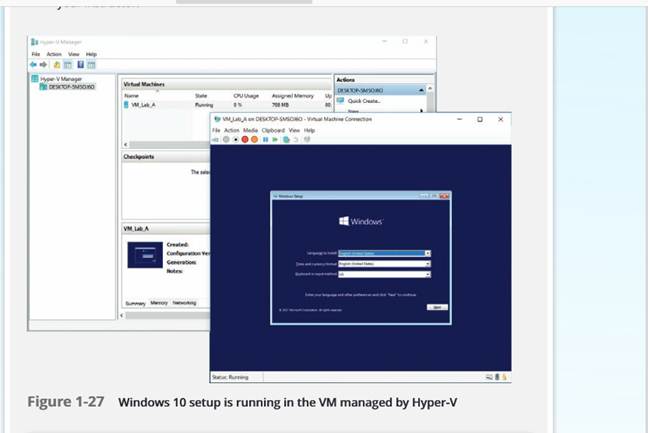Click the Next button in Windows Setup

437,307
